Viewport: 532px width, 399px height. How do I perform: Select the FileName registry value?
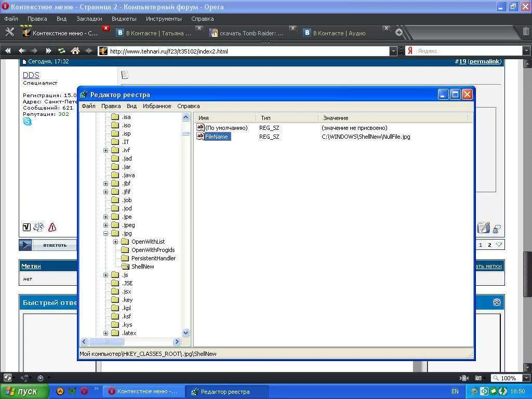pos(216,137)
